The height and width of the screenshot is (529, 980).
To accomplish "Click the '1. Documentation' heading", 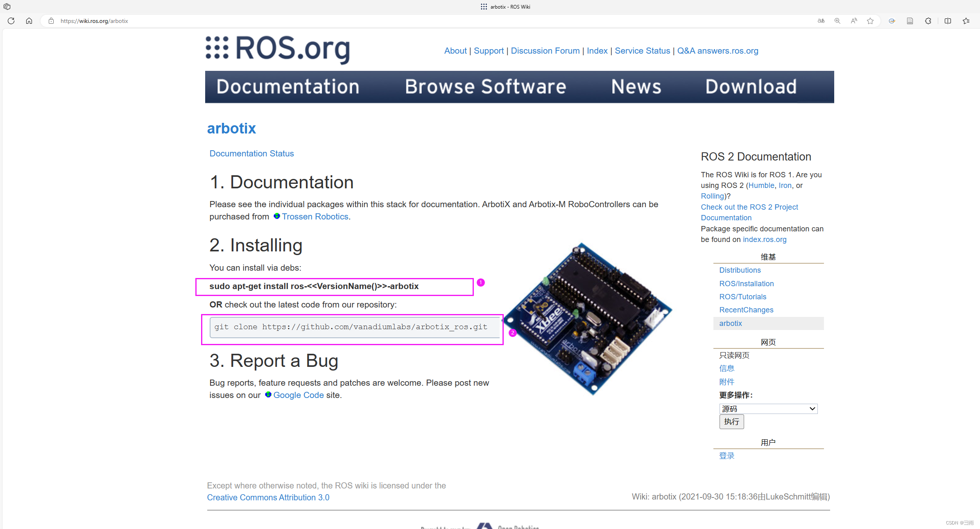I will pos(281,182).
